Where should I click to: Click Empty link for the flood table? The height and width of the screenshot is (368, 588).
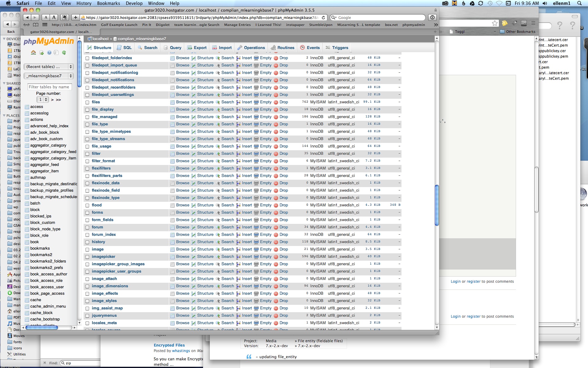coord(266,205)
